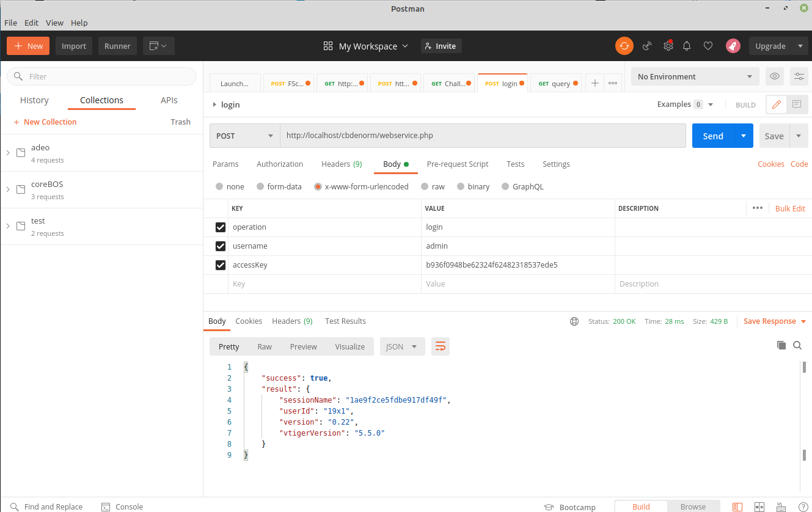The height and width of the screenshot is (512, 812).
Task: Click the request URL field
Action: coord(483,136)
